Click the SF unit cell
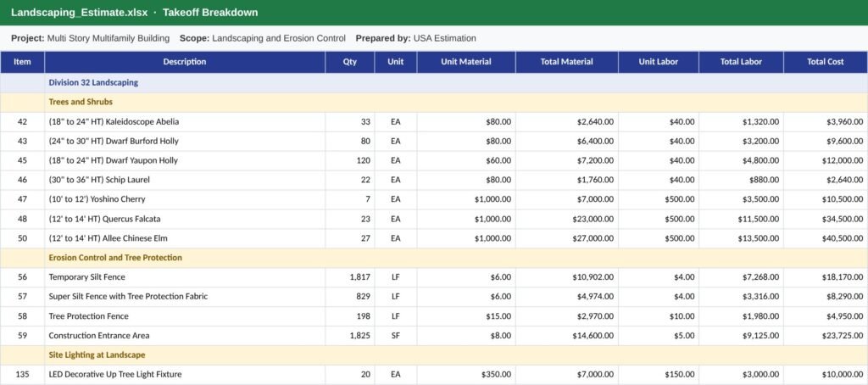The width and height of the screenshot is (868, 385). pyautogui.click(x=395, y=335)
